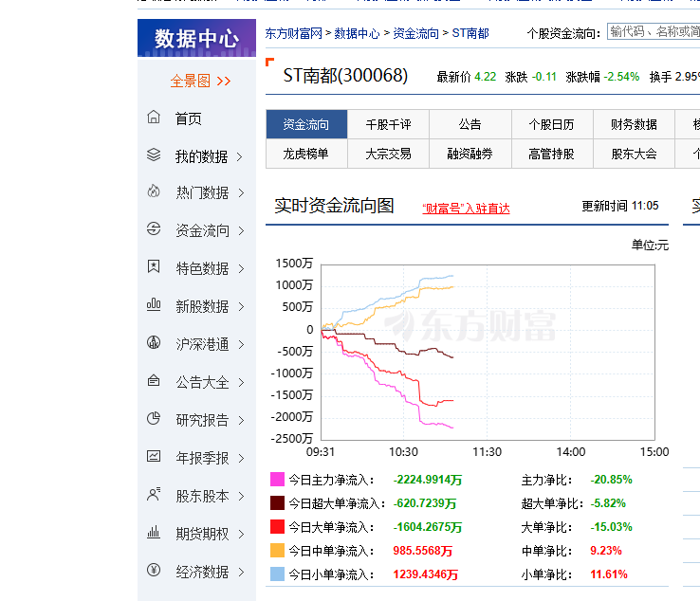Click the ST南都 breadcrumb link
The image size is (700, 601).
[470, 33]
